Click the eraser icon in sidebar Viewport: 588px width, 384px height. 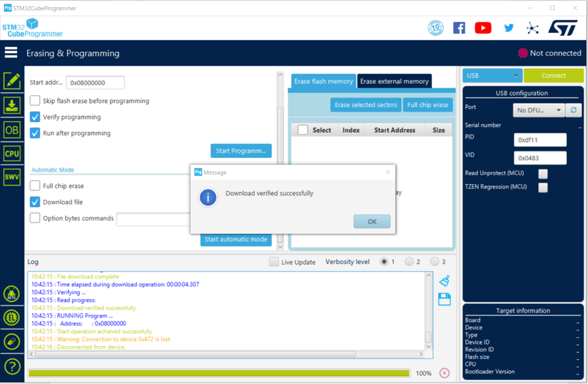(x=11, y=342)
